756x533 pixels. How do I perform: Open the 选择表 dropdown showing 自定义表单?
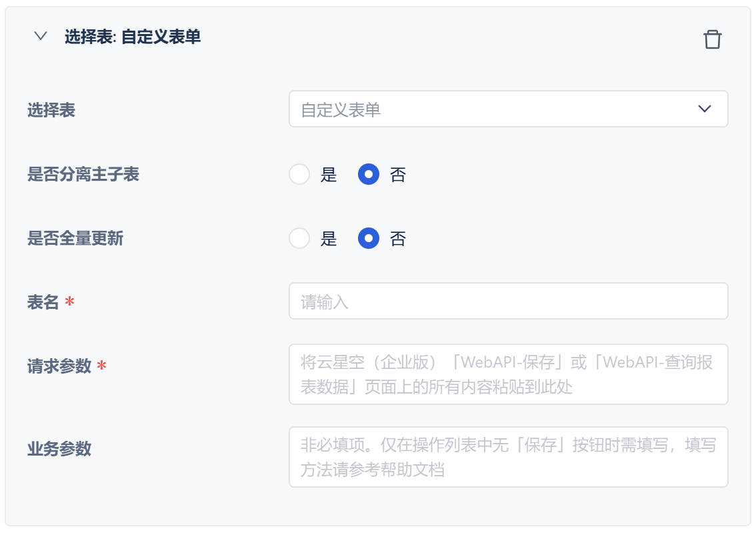click(493, 109)
